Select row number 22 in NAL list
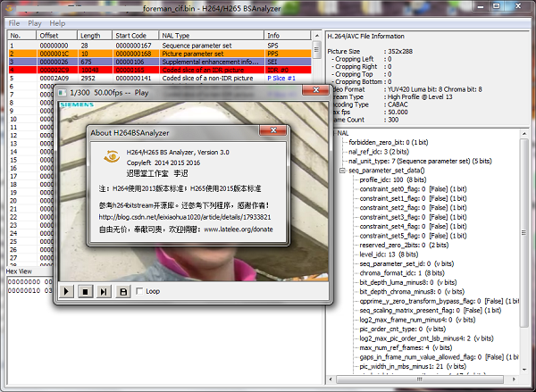Image resolution: width=536 pixels, height=392 pixels. click(x=13, y=217)
